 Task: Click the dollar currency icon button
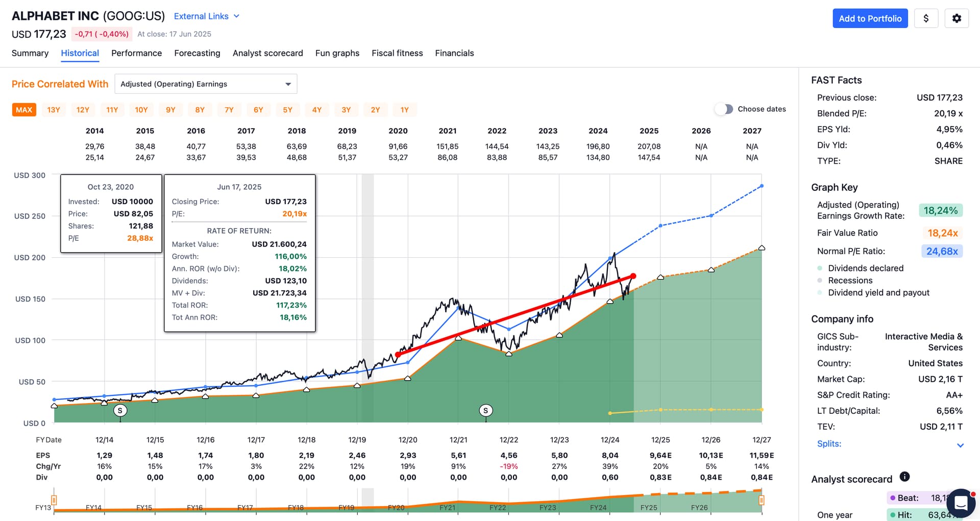pos(926,18)
